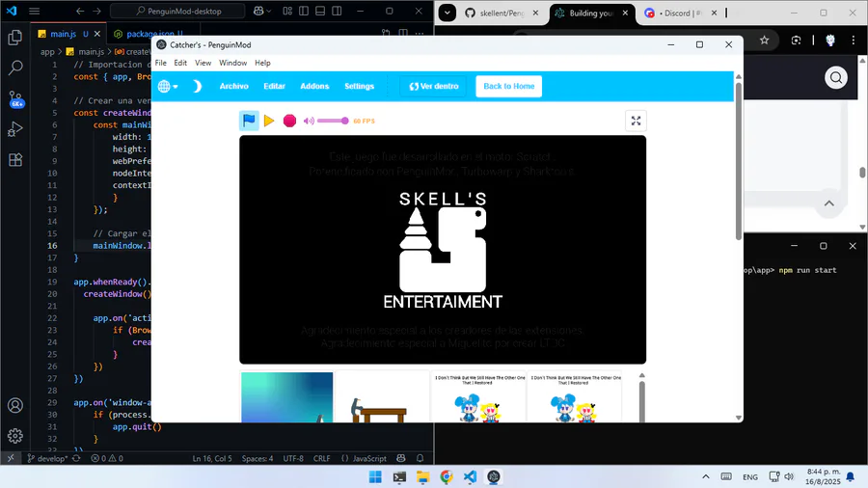Switch to Discord Chrome tab
868x488 pixels.
pos(680,13)
